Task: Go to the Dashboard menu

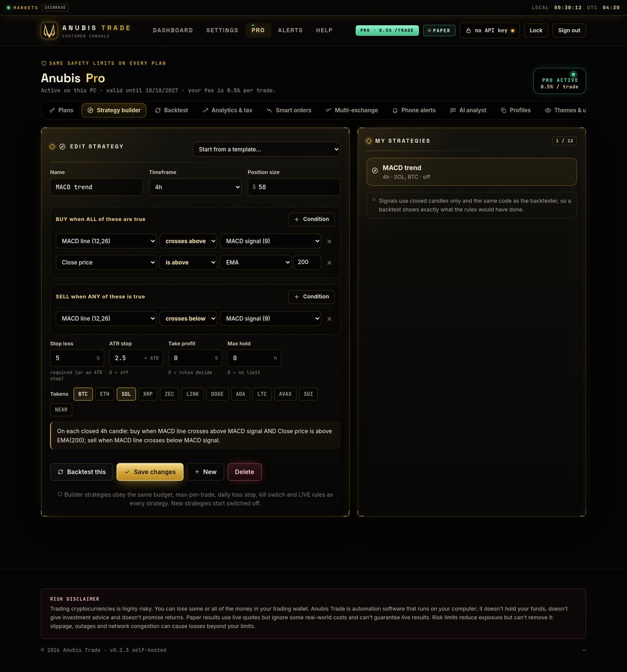Action: click(173, 30)
